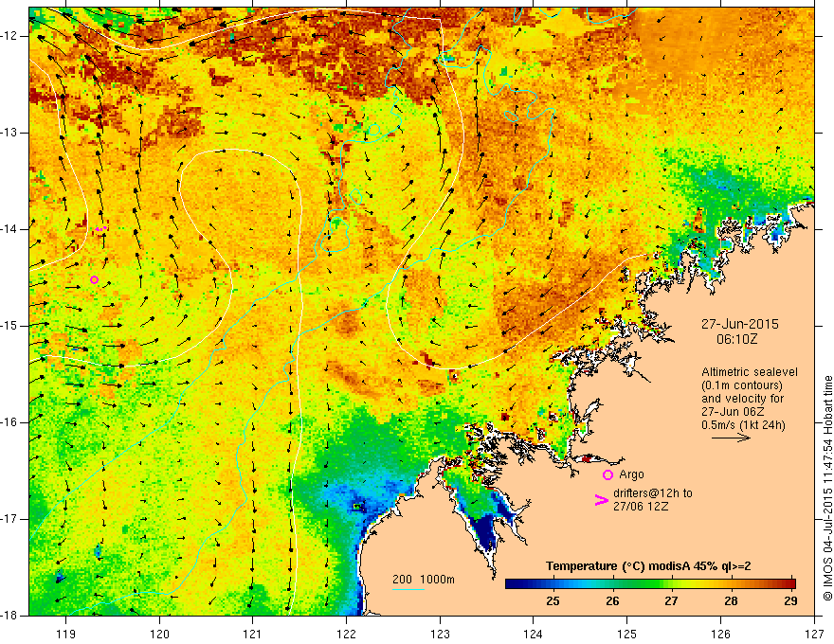Click the 'Argo' legend label

click(631, 474)
